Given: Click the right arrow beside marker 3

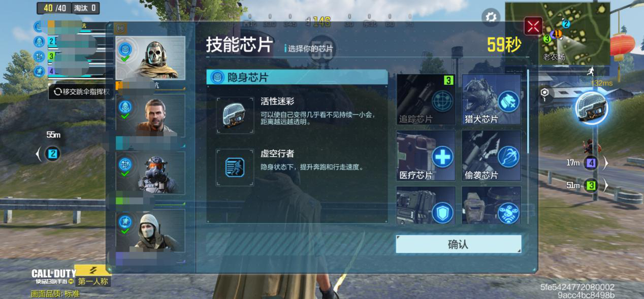Looking at the screenshot, I should click(x=605, y=185).
